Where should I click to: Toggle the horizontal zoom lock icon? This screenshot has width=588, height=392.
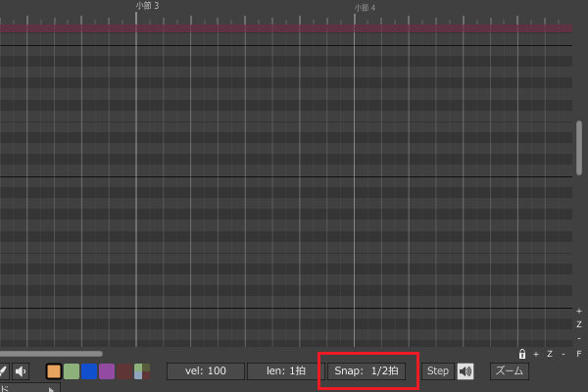coord(522,354)
